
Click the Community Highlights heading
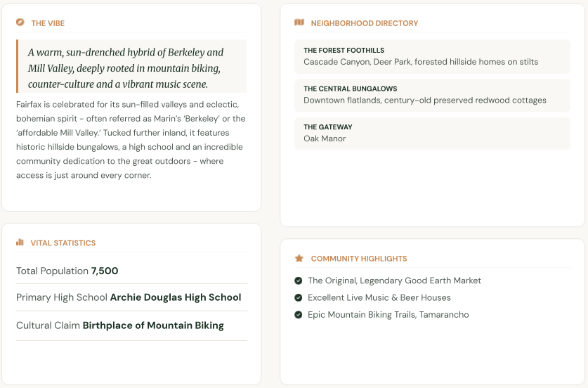point(359,259)
